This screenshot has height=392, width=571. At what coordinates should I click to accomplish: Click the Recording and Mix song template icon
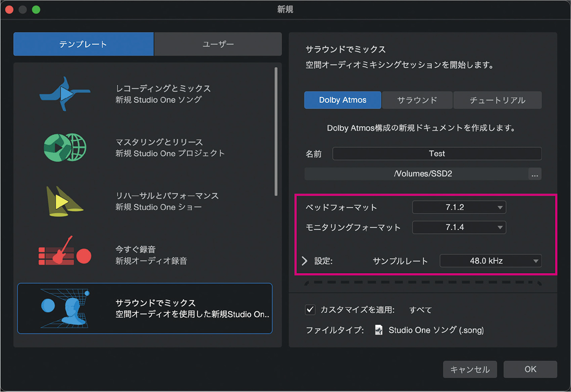point(65,94)
